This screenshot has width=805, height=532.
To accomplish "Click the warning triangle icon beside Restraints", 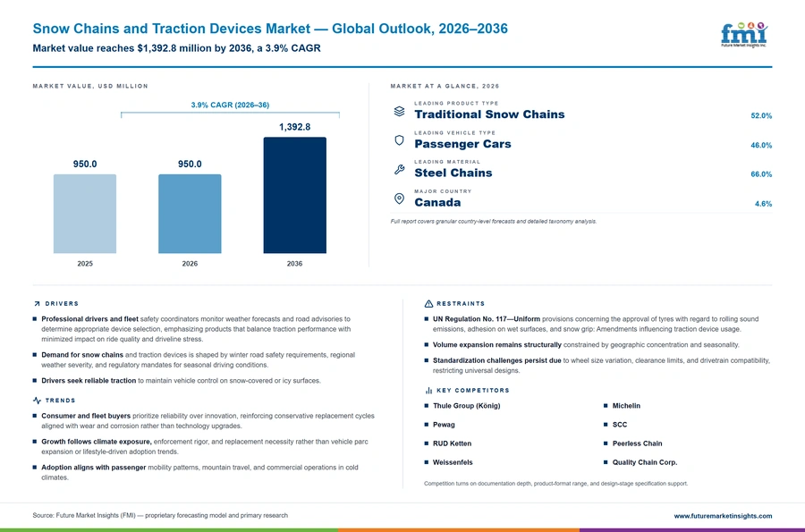I will (x=428, y=304).
